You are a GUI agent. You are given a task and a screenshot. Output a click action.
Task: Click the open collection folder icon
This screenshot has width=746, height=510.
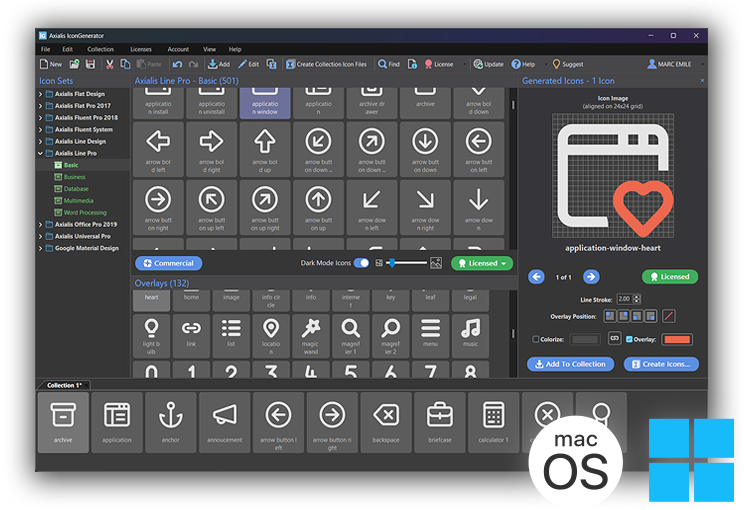pos(74,64)
